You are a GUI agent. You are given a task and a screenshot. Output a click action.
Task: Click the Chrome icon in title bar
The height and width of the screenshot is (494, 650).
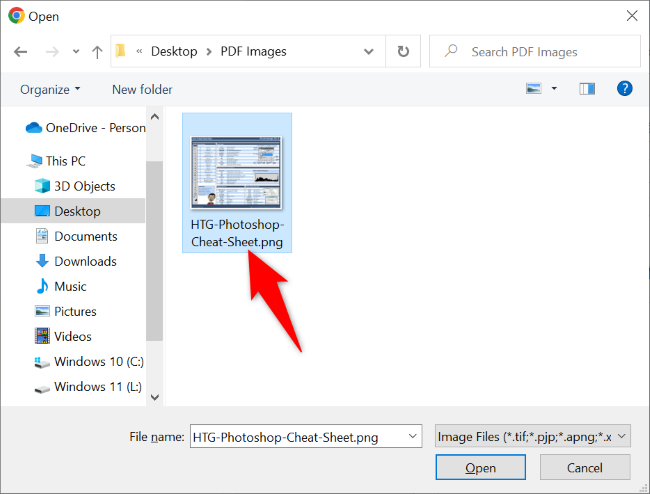tap(16, 16)
